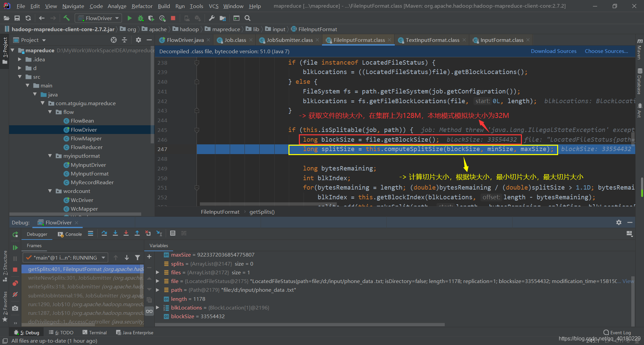
Task: Click the Choose Sources link
Action: pyautogui.click(x=606, y=51)
